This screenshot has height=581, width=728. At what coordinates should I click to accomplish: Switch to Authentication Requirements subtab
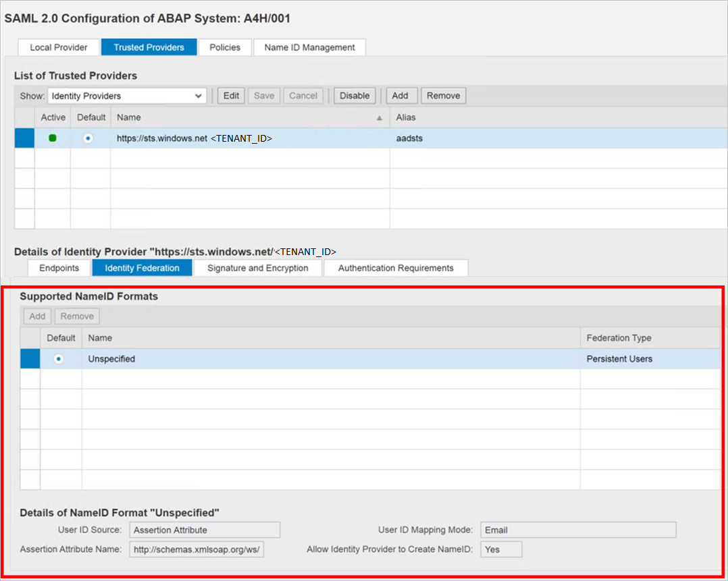coord(396,268)
